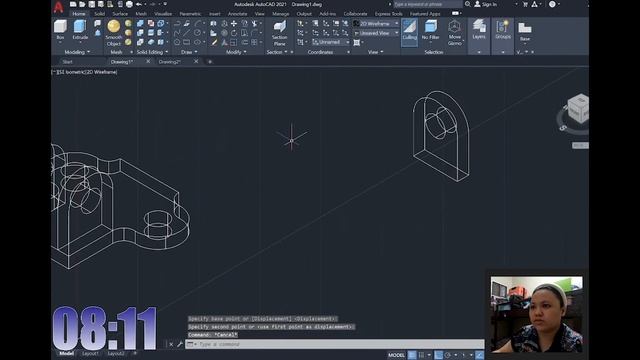Switch to the Drawing2 file tab
640x360 pixels.
tap(170, 62)
